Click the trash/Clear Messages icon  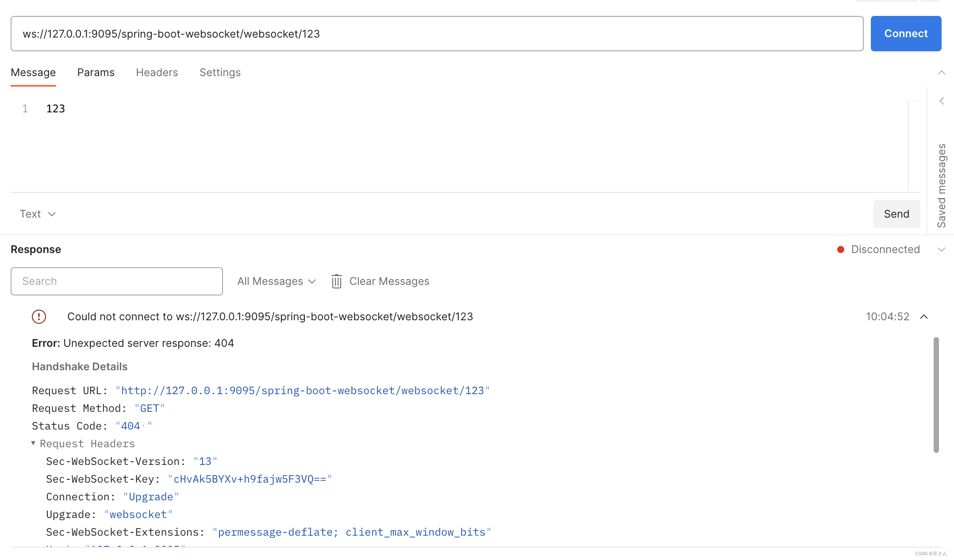pos(336,281)
